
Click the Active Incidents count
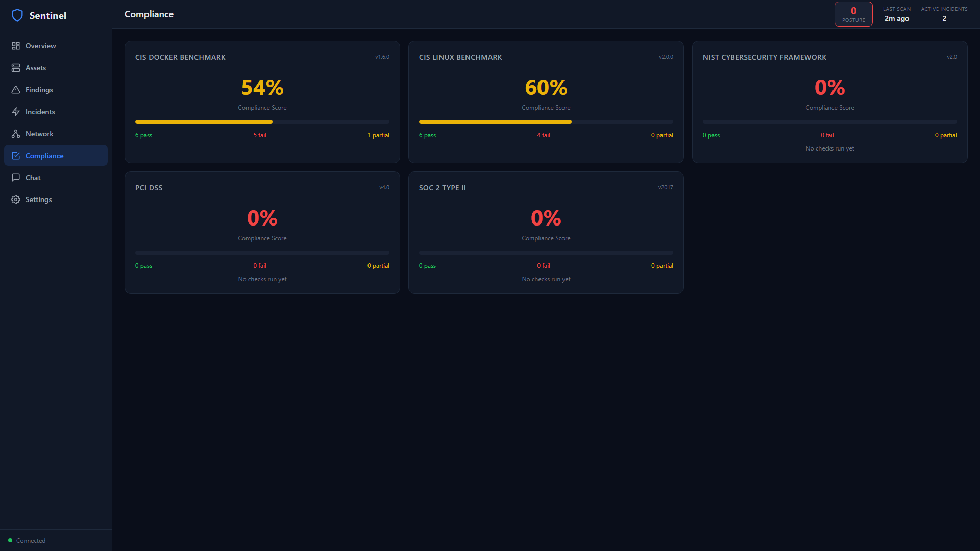point(944,18)
